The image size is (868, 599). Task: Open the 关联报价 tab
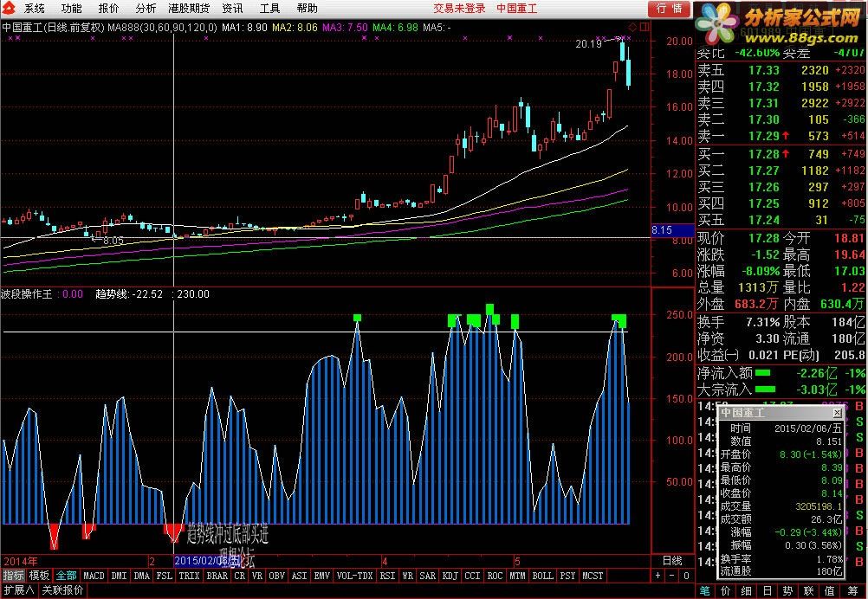[x=62, y=590]
